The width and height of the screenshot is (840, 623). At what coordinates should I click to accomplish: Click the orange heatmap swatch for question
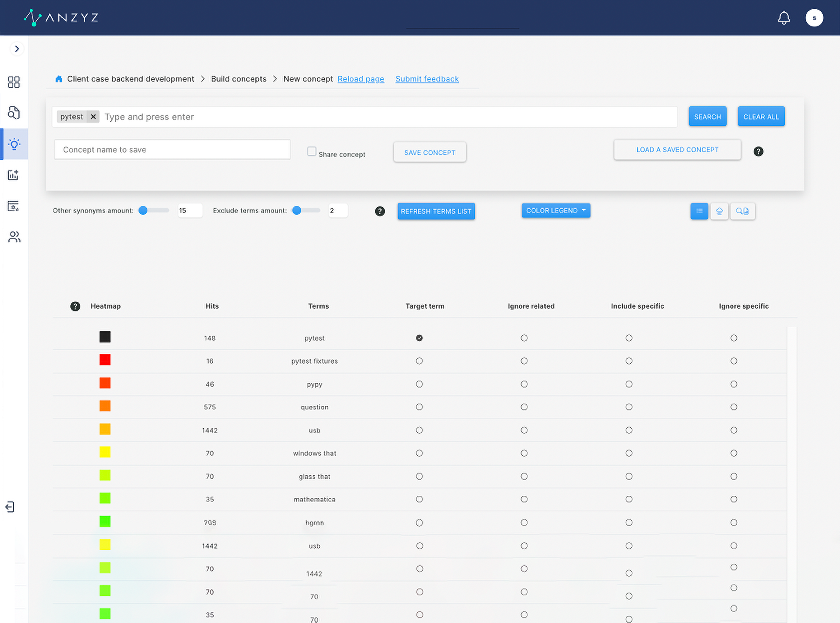point(105,406)
